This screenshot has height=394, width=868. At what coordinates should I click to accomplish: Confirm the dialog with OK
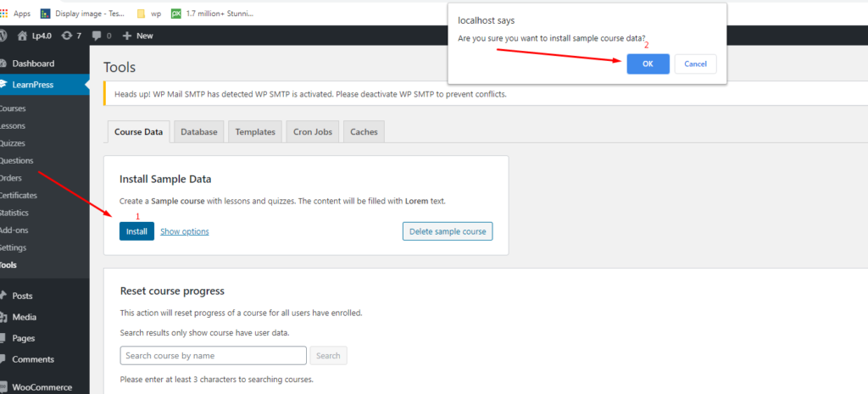(648, 64)
